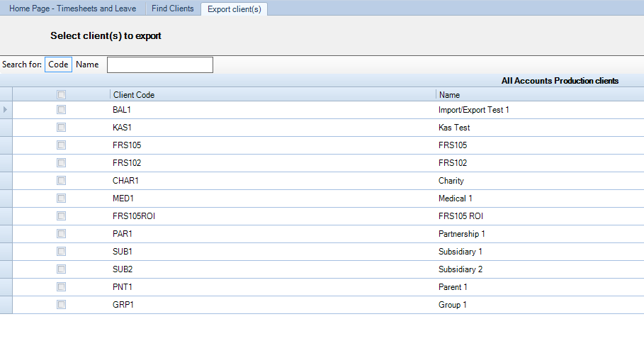Sort by Client Code column header

pos(273,95)
